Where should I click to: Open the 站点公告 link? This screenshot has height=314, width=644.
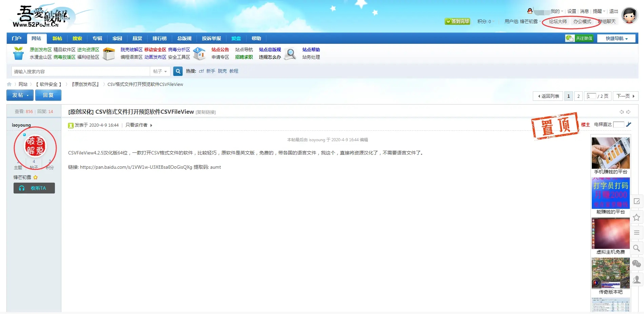(x=220, y=50)
